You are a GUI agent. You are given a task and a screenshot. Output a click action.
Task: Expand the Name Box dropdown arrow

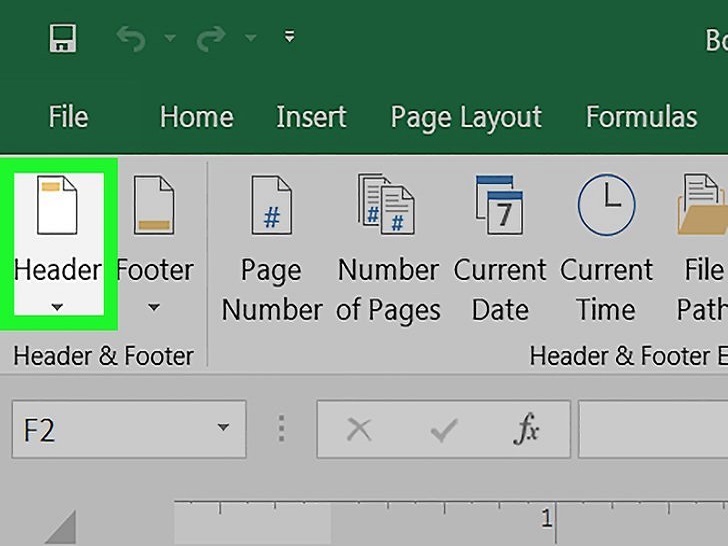(x=223, y=427)
